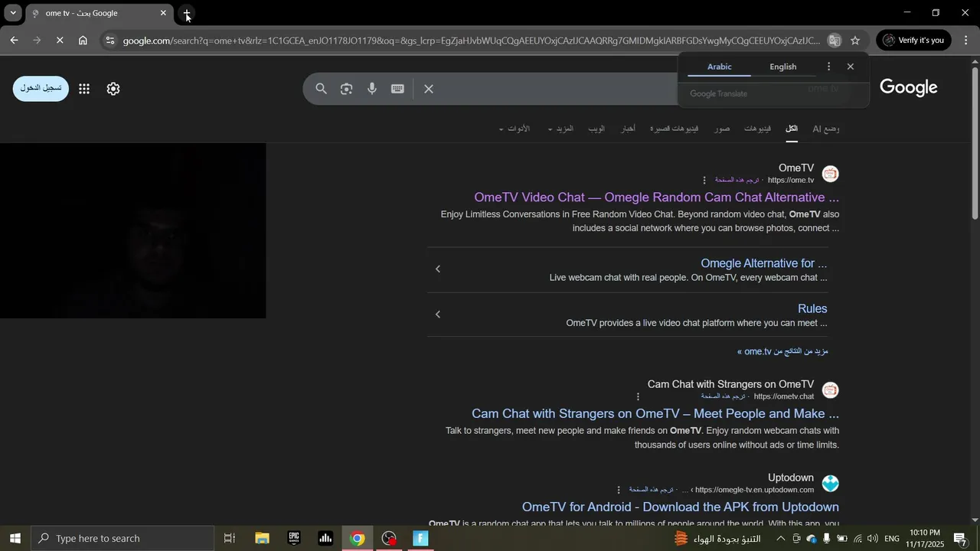Switch translation to English tab

[782, 67]
